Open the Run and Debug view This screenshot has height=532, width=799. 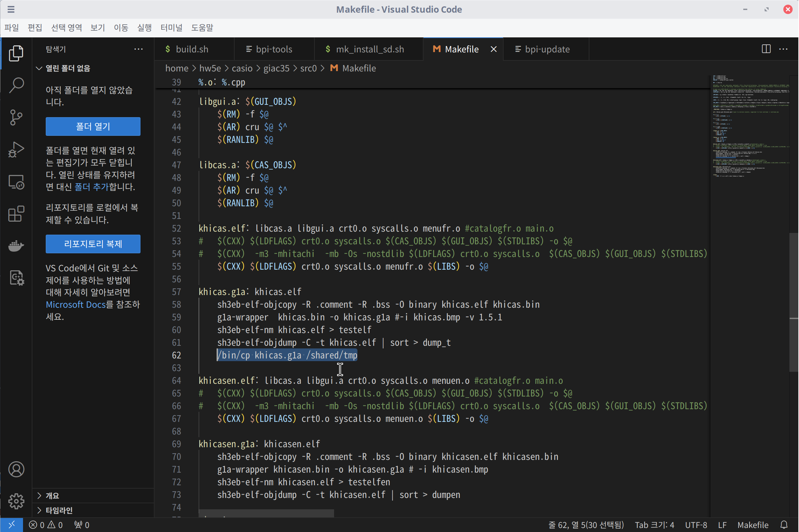point(16,150)
